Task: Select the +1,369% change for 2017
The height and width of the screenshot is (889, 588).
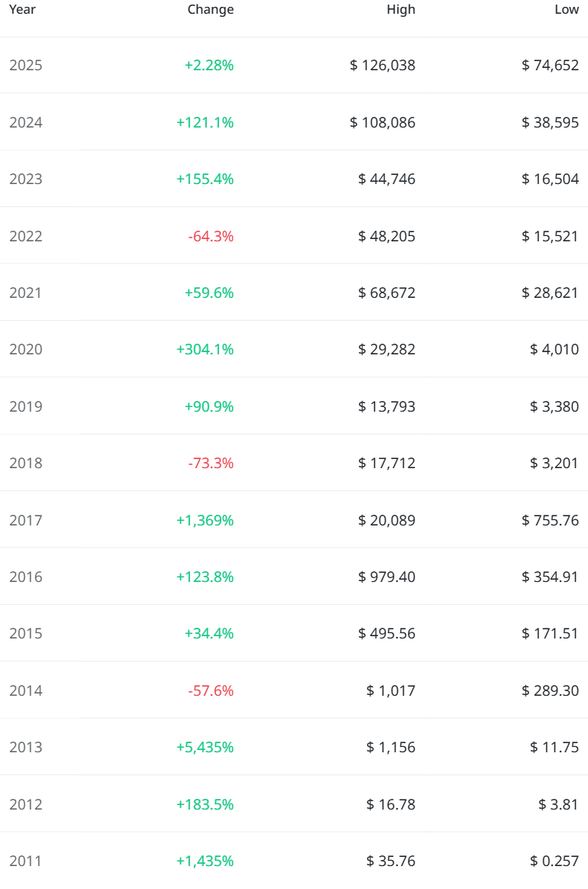Action: pyautogui.click(x=205, y=521)
